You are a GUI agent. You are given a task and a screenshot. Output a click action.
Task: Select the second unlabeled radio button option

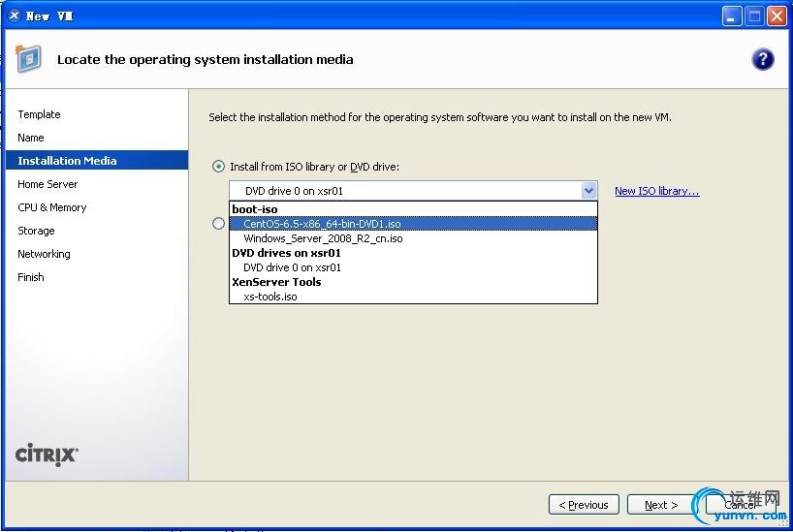218,224
